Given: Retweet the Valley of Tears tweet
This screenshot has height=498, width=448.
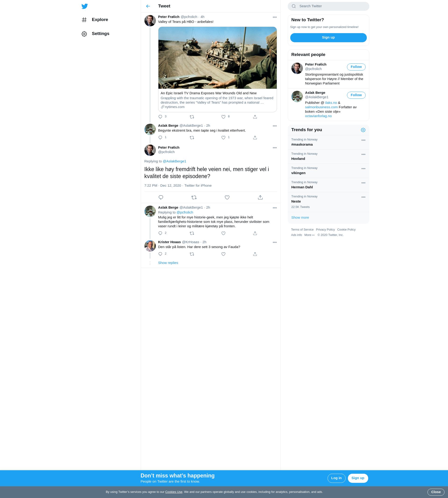Looking at the screenshot, I should [192, 117].
